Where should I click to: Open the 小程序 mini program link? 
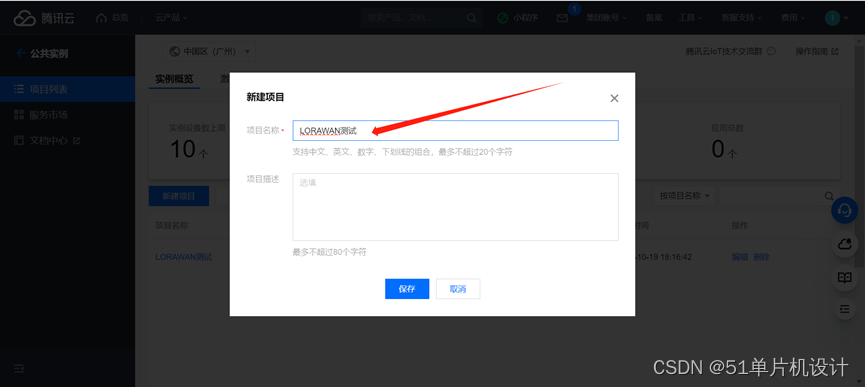[x=518, y=18]
